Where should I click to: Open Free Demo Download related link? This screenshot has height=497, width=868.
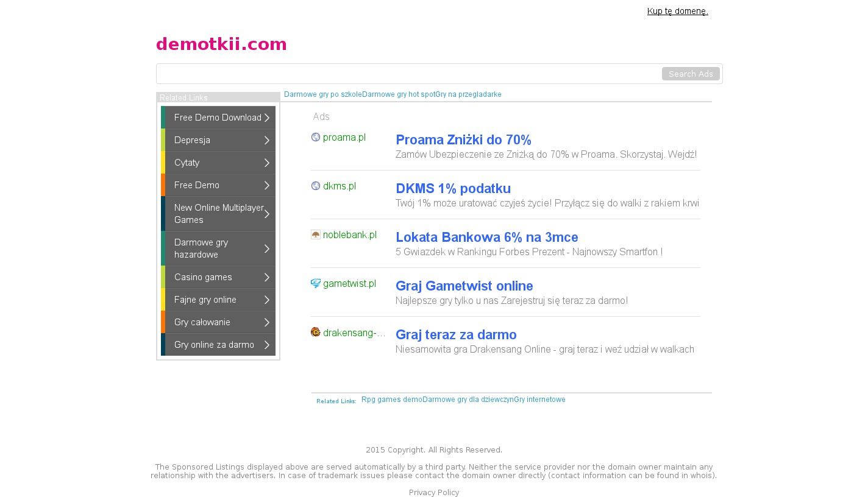coord(218,118)
